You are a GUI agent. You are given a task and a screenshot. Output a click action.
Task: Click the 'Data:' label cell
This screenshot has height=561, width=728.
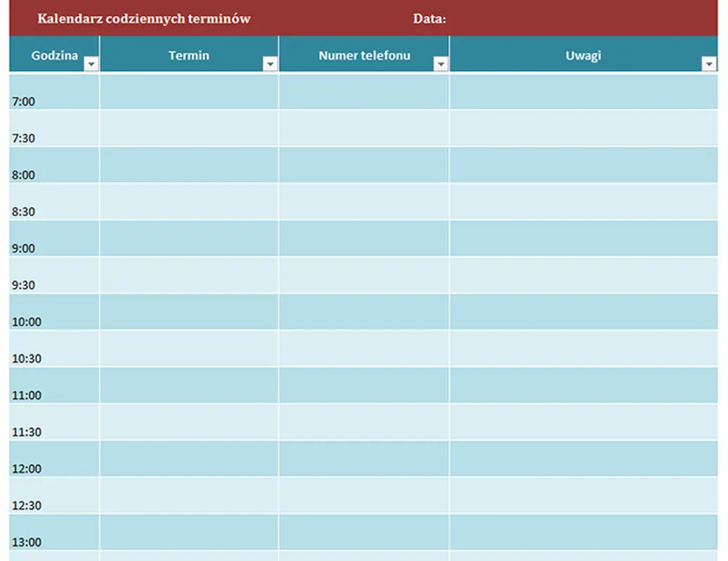pyautogui.click(x=429, y=19)
